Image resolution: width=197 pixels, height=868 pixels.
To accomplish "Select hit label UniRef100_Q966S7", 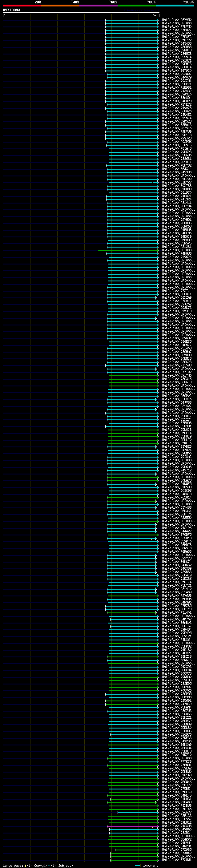I will (177, 812).
